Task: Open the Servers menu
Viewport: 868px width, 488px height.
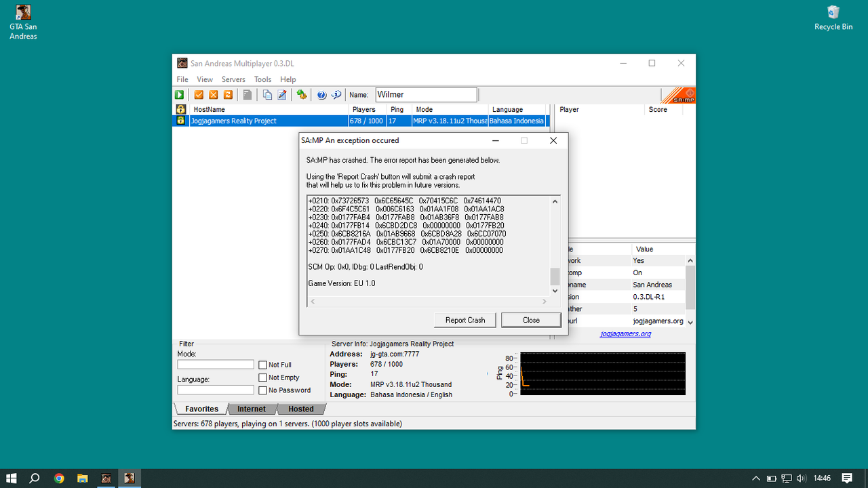Action: [233, 79]
